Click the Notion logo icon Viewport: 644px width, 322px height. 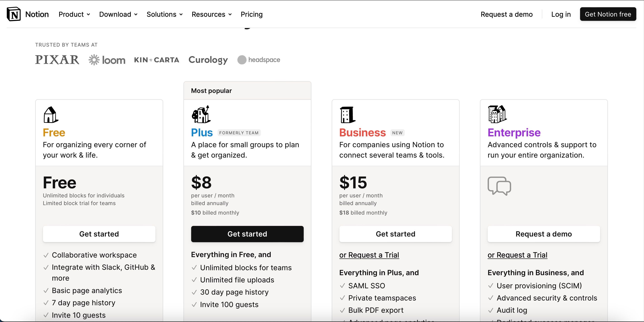14,14
